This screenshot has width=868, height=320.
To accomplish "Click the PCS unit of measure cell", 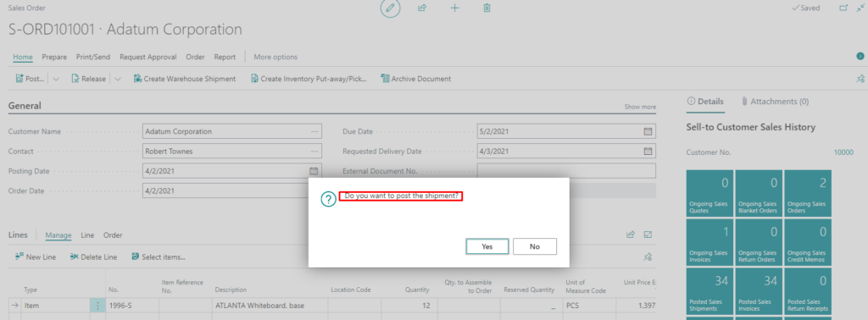I will coord(588,306).
